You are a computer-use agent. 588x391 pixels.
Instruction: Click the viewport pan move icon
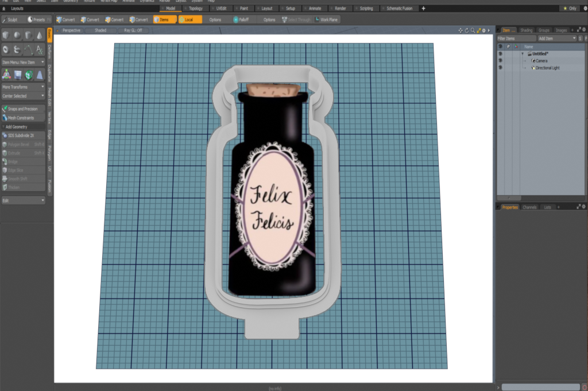[461, 30]
